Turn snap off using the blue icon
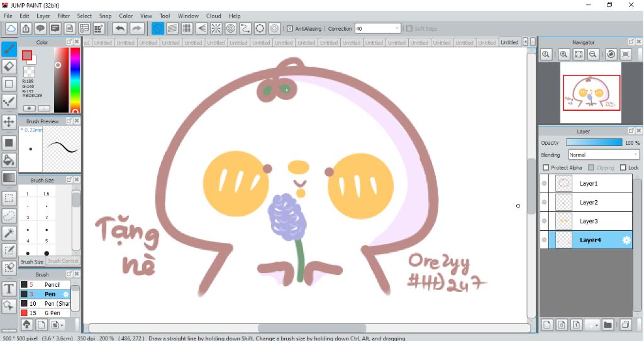 point(158,28)
